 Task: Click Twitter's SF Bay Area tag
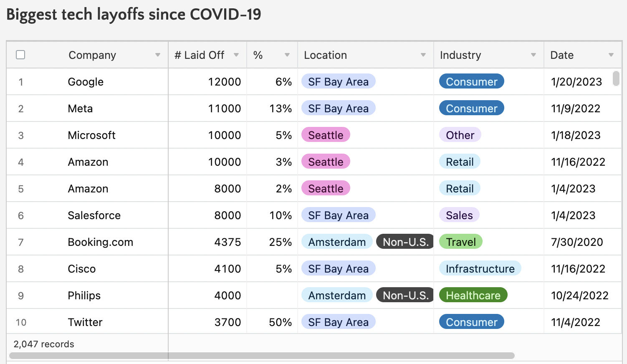click(339, 322)
